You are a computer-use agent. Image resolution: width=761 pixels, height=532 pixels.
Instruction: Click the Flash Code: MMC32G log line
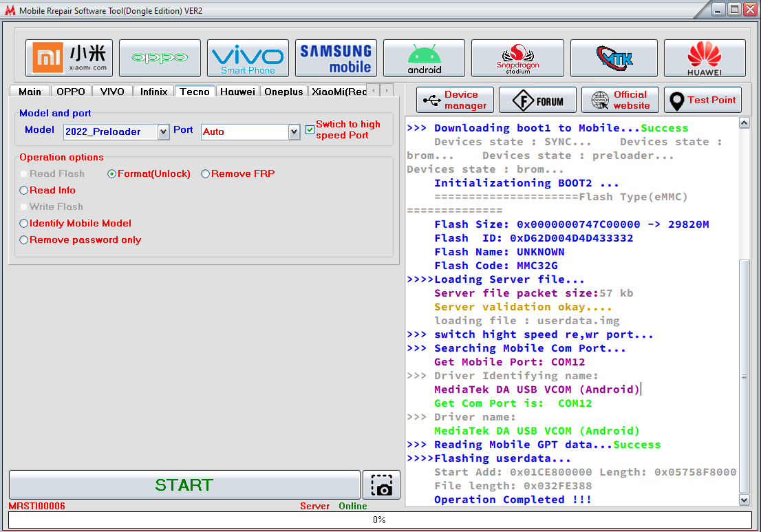pos(496,266)
